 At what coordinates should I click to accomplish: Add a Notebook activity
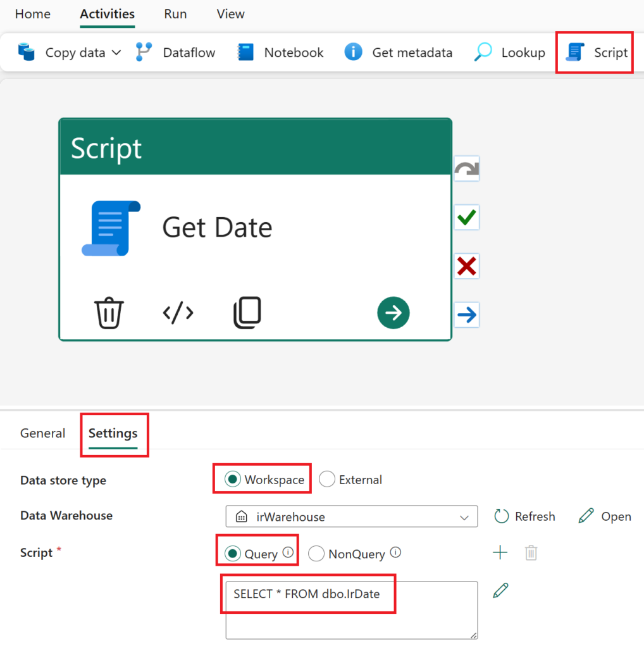click(279, 53)
